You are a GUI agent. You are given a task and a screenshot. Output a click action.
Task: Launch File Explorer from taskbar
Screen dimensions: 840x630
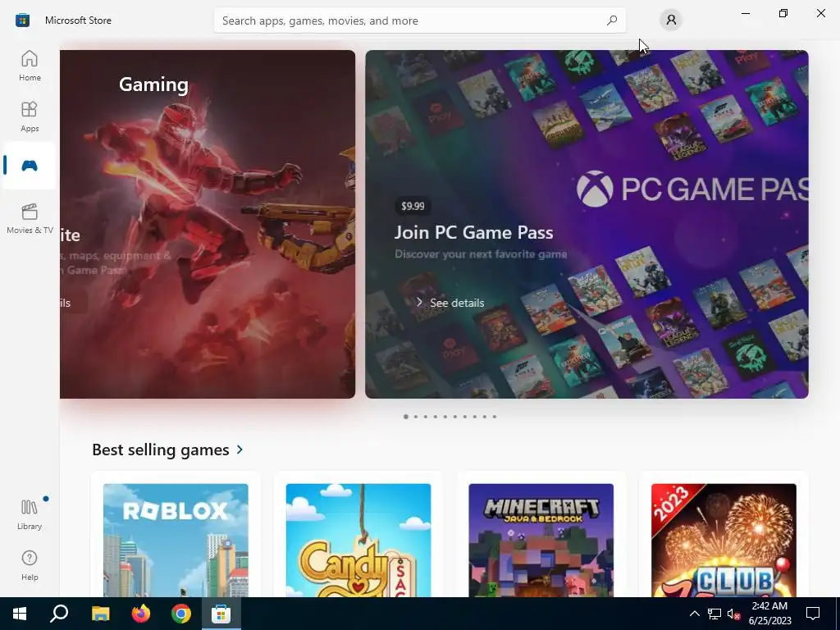[100, 614]
